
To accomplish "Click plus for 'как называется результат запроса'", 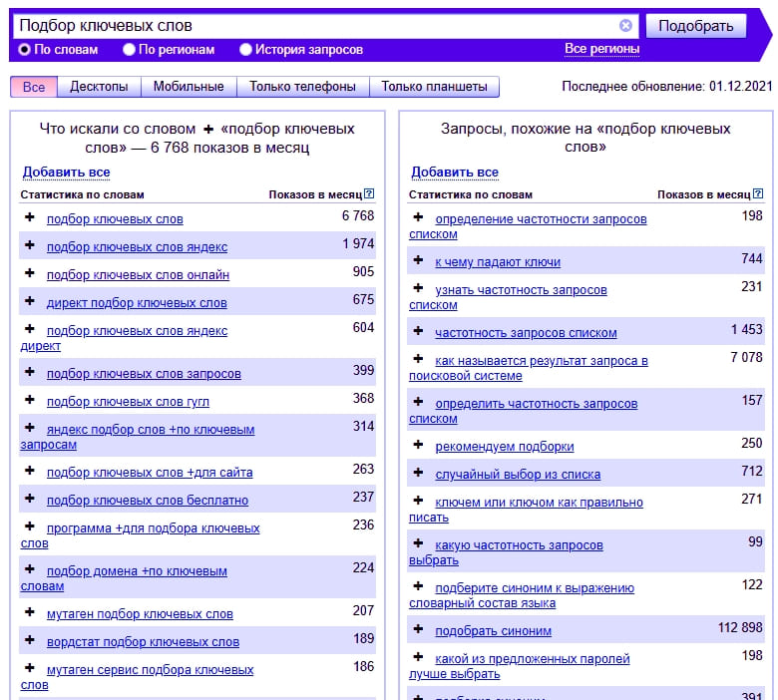I will coord(418,359).
